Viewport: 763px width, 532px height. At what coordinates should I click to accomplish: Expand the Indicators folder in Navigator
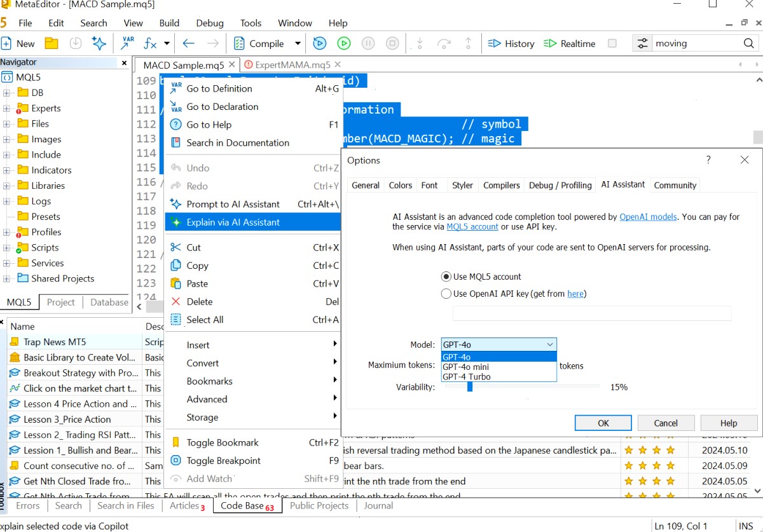[x=6, y=170]
